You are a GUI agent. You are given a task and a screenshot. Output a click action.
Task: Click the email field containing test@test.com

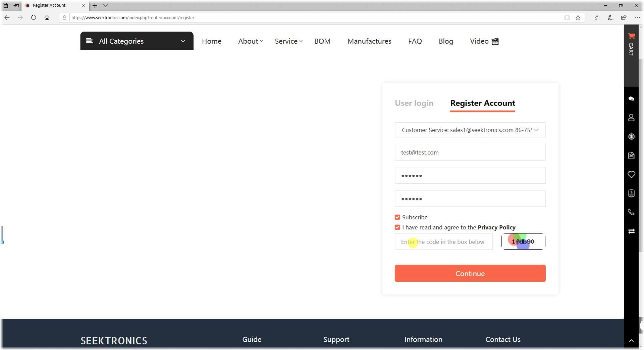(470, 152)
